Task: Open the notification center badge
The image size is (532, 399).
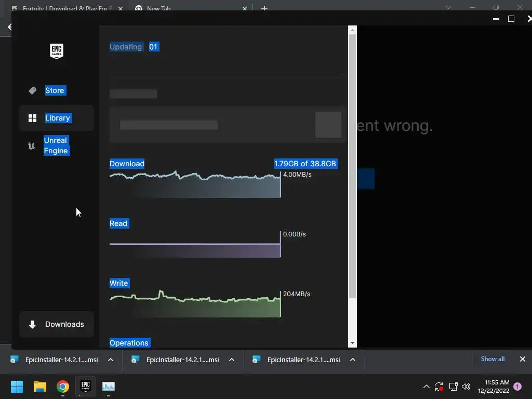Action: tap(517, 386)
